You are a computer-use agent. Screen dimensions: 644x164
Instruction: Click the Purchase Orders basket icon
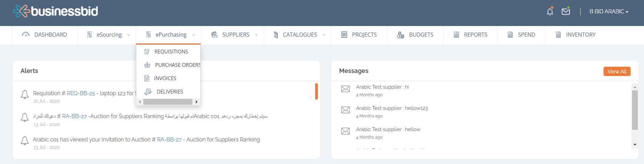pyautogui.click(x=147, y=65)
